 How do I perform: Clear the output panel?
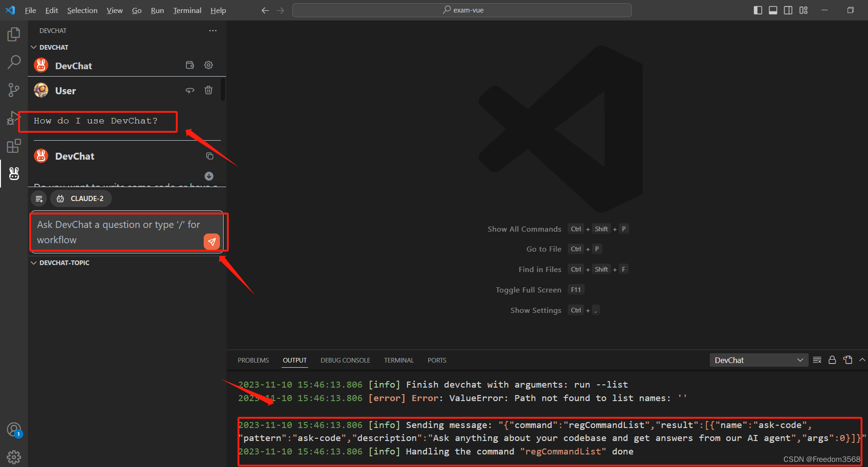(817, 360)
